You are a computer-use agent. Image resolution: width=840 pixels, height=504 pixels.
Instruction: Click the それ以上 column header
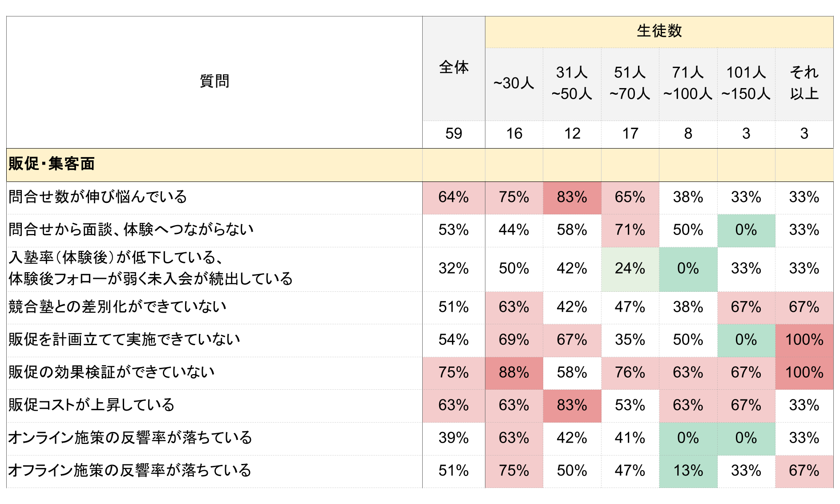click(x=804, y=83)
